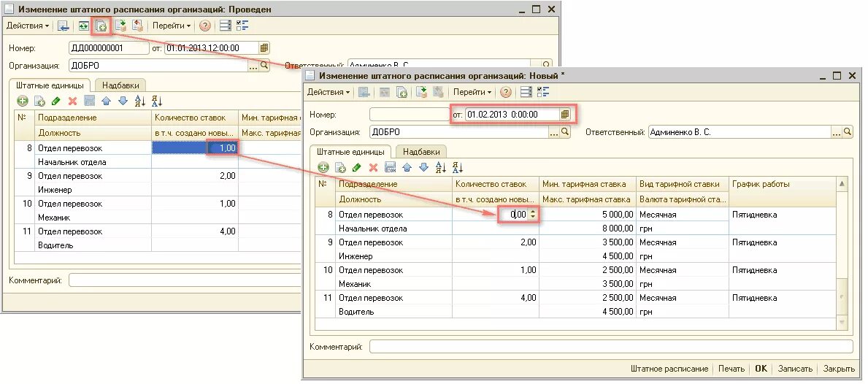This screenshot has height=384, width=868.
Task: Click the copy-document icon in the Проведен window toolbar
Action: 101,26
